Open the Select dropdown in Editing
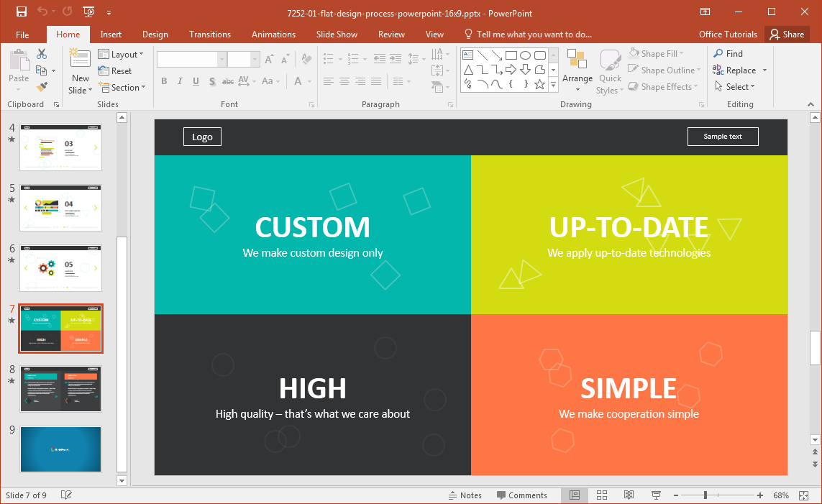 click(x=734, y=87)
